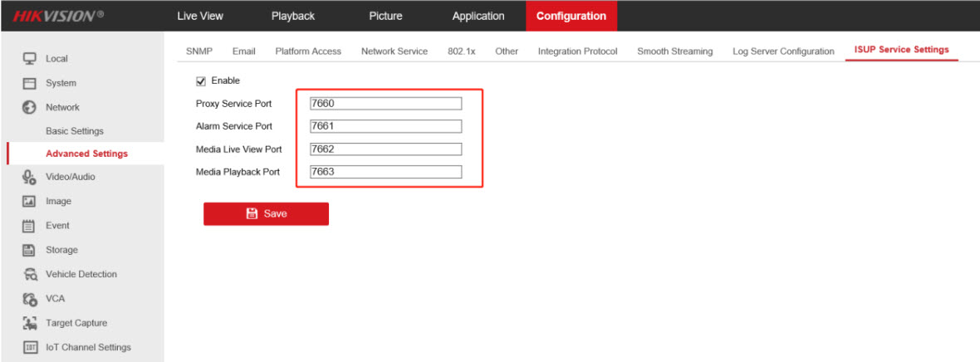Click the Vehicle Detection icon
Viewport: 980px width, 362px height.
point(29,274)
